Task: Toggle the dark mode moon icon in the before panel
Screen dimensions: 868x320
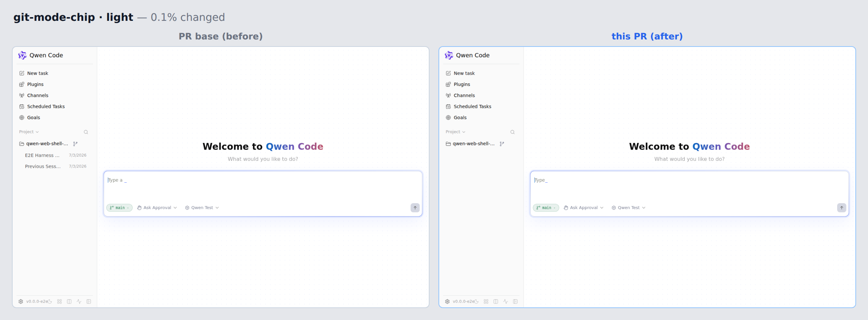Action: (50, 301)
